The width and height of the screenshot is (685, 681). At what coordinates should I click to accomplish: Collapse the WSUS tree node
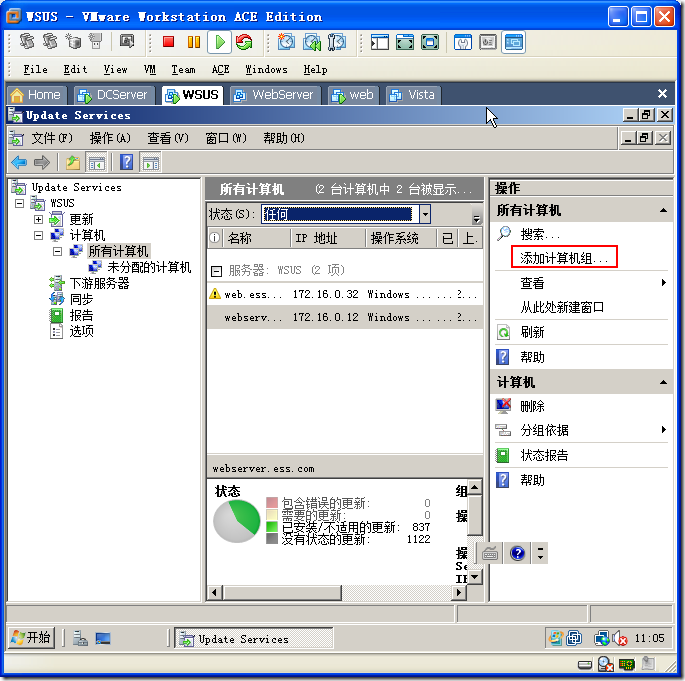pos(19,203)
